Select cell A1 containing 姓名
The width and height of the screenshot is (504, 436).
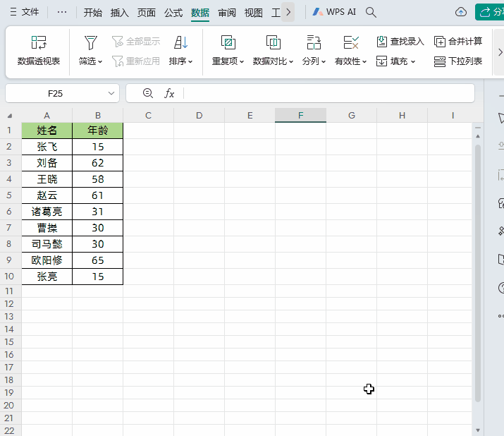point(47,131)
